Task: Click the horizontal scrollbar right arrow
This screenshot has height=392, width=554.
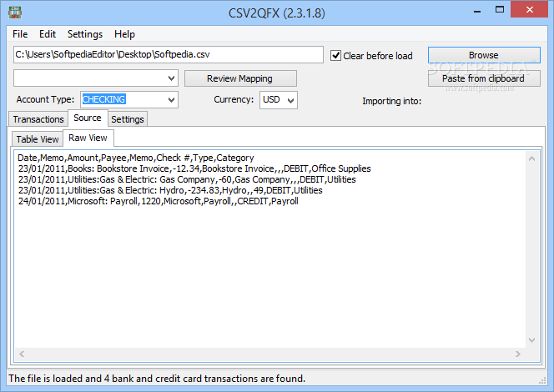Action: [x=517, y=354]
